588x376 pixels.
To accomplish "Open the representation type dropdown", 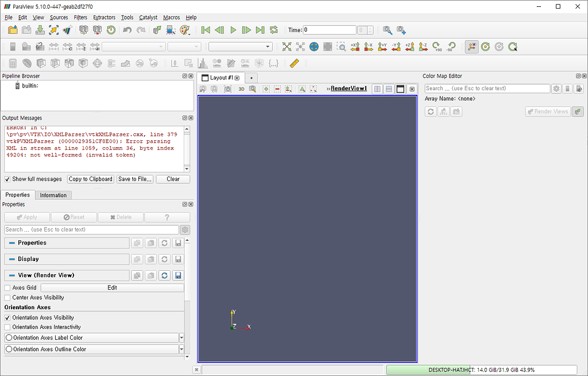I will tap(240, 47).
